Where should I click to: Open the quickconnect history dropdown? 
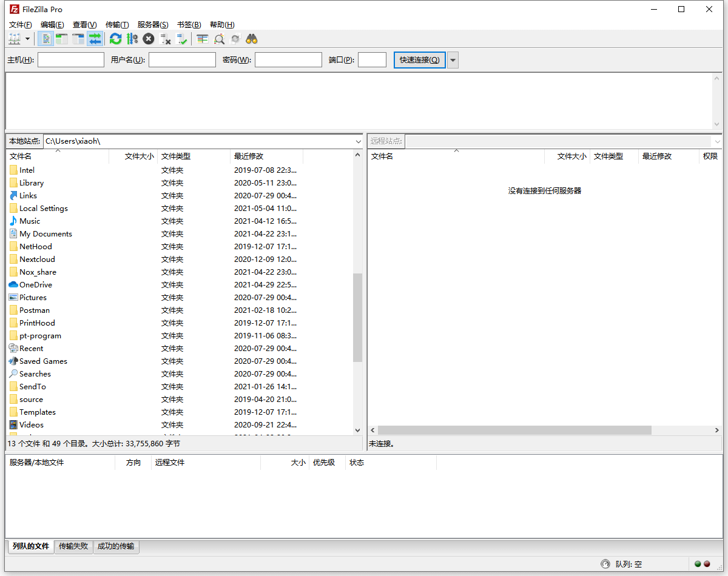pos(453,59)
